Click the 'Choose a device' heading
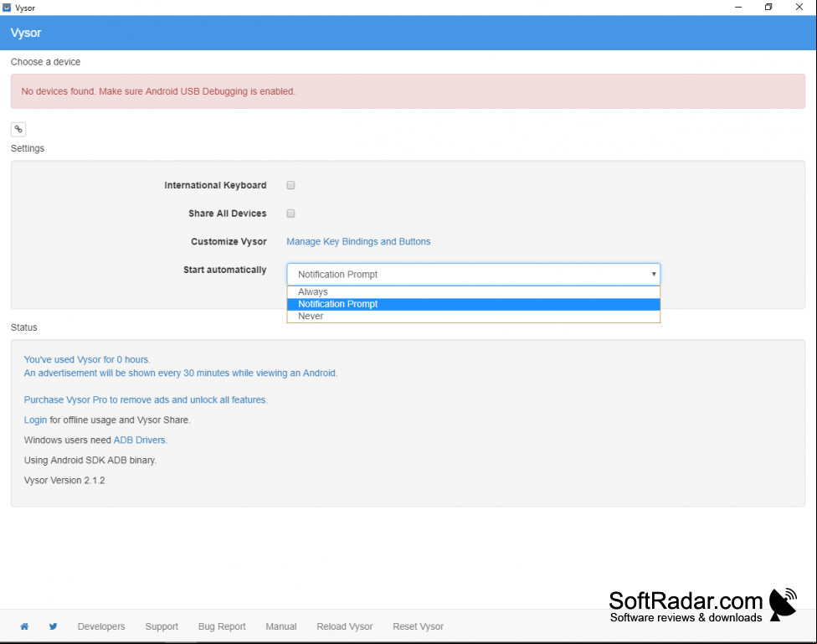Screen dimensions: 817x644 (45, 62)
